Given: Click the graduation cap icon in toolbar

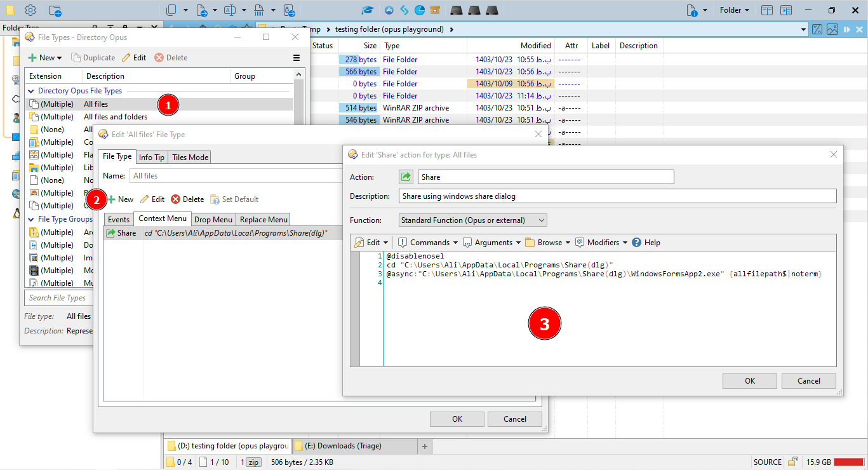Looking at the screenshot, I should [368, 10].
